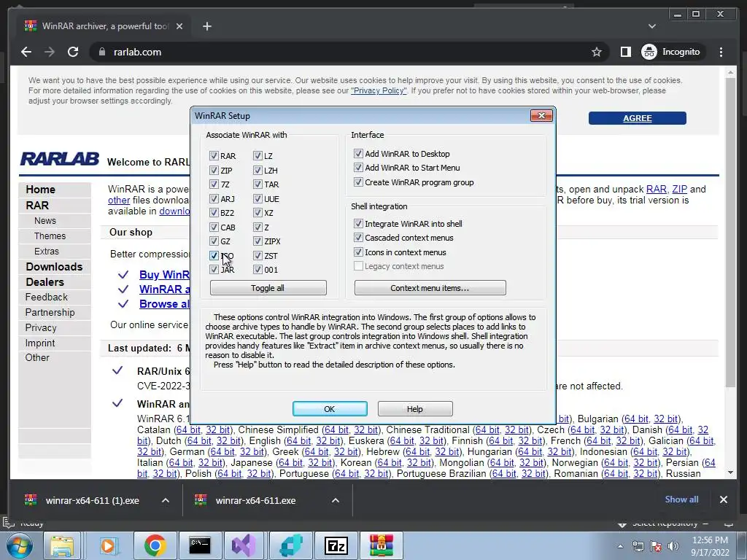Open Chrome side panel icon
Viewport: 747px width, 560px height.
tap(625, 52)
